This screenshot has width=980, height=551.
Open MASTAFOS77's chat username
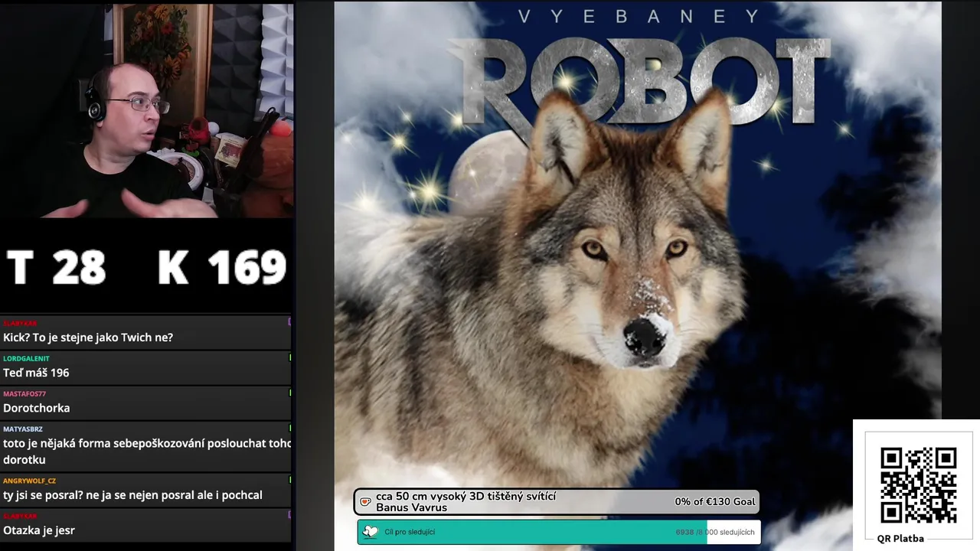[x=24, y=393]
